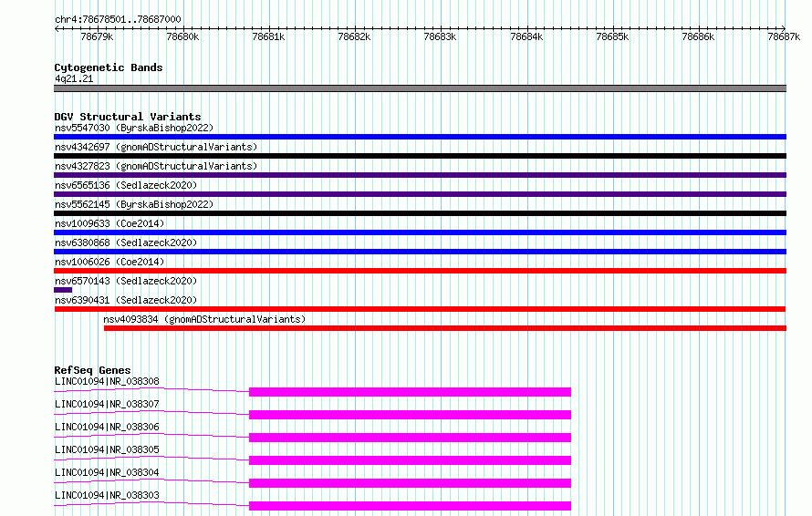Select the nsv5547030 (ByrskaBishop2022) label
Image resolution: width=812 pixels, height=516 pixels.
(x=134, y=128)
